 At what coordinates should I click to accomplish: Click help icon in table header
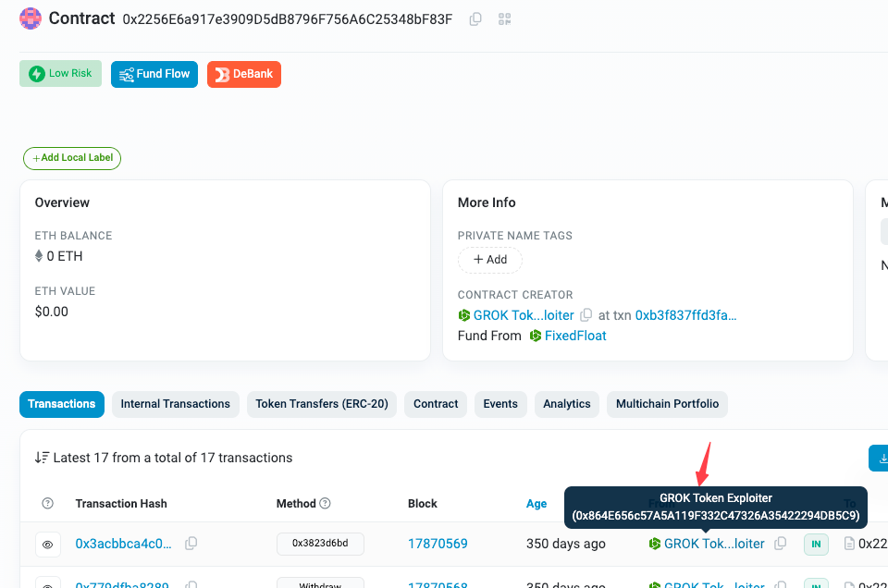[47, 503]
